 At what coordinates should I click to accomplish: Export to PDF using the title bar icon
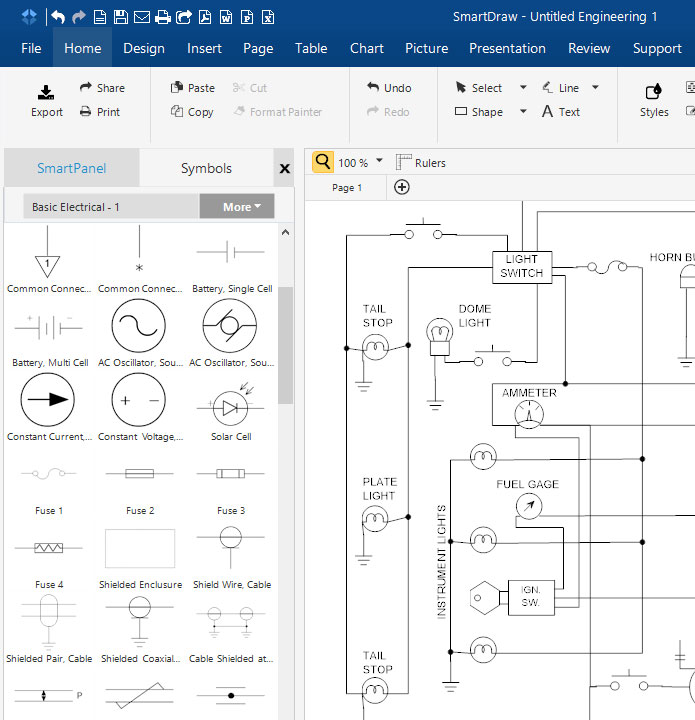(204, 17)
